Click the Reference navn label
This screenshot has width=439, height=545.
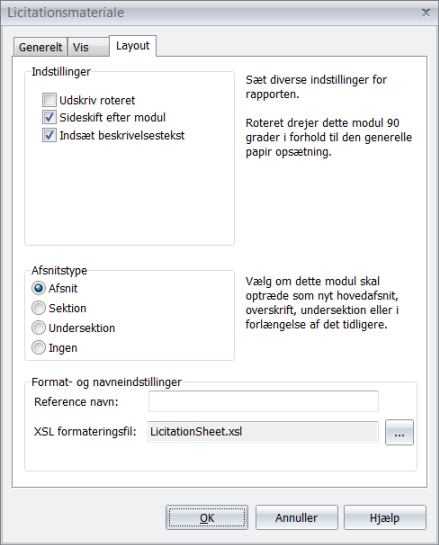(76, 402)
